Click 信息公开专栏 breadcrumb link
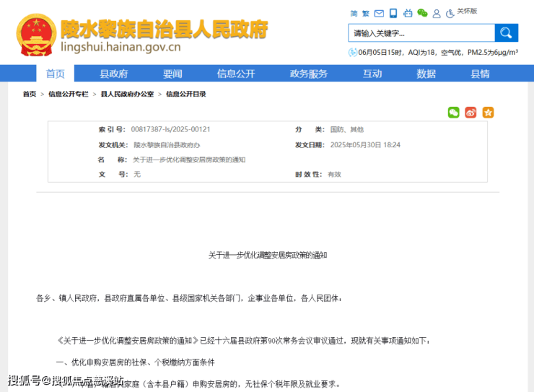534x392 pixels. [69, 95]
